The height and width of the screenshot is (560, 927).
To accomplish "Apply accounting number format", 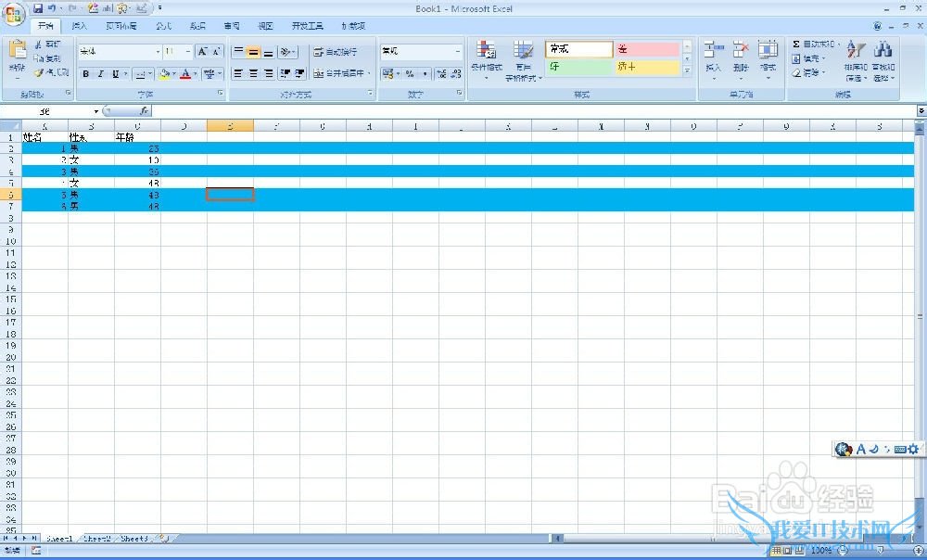I will (x=387, y=74).
